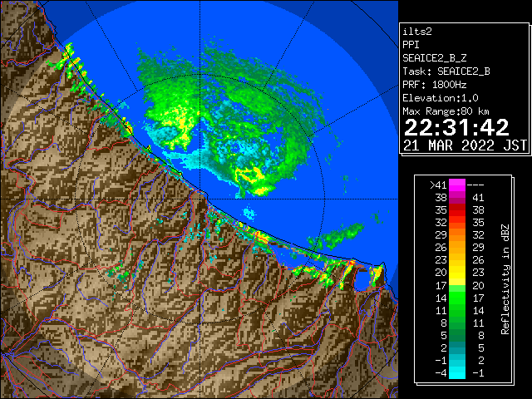Screen dimensions: 532x399
Task: Click the teal 2–5 dBZ swatch
Action: [x=457, y=347]
